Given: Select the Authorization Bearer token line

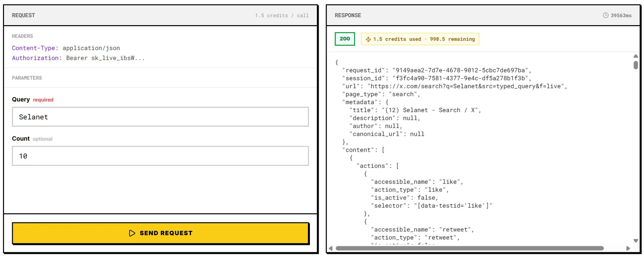Looking at the screenshot, I should point(78,58).
